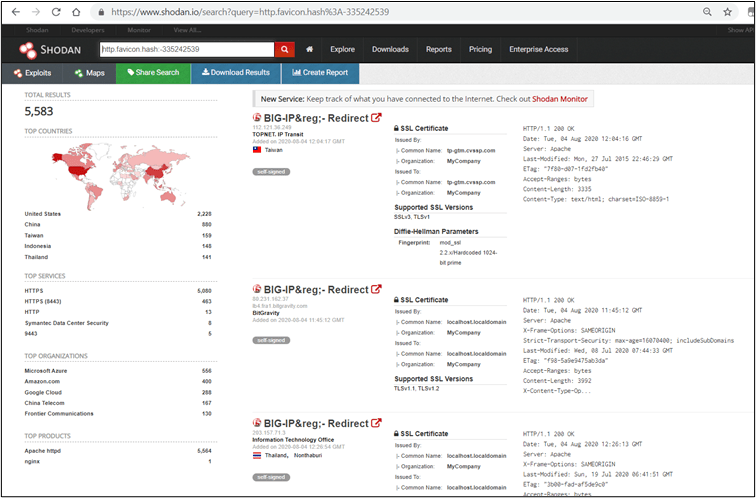Filter by Amazon.com organization
Image resolution: width=756 pixels, height=498 pixels.
42,381
